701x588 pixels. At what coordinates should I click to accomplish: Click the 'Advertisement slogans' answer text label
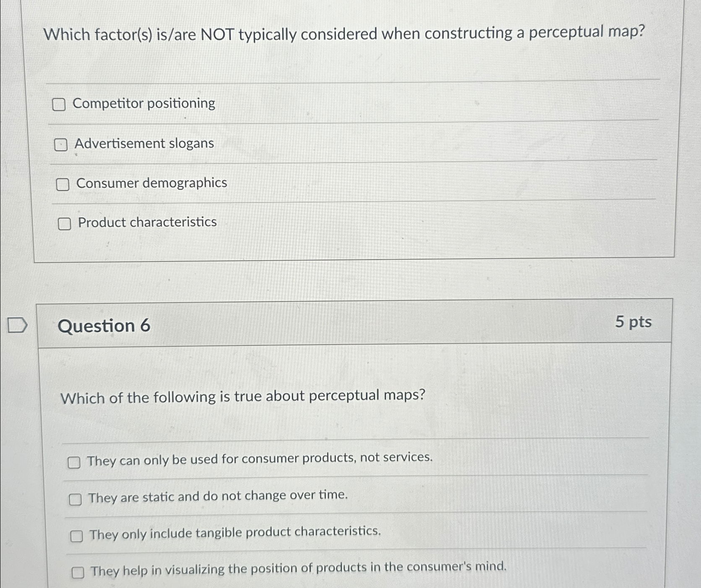point(144,144)
